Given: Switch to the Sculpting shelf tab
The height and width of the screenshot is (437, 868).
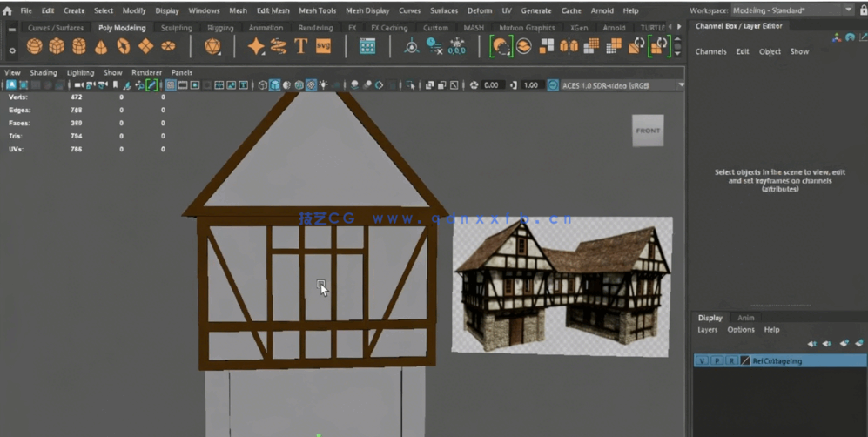Looking at the screenshot, I should click(x=177, y=28).
